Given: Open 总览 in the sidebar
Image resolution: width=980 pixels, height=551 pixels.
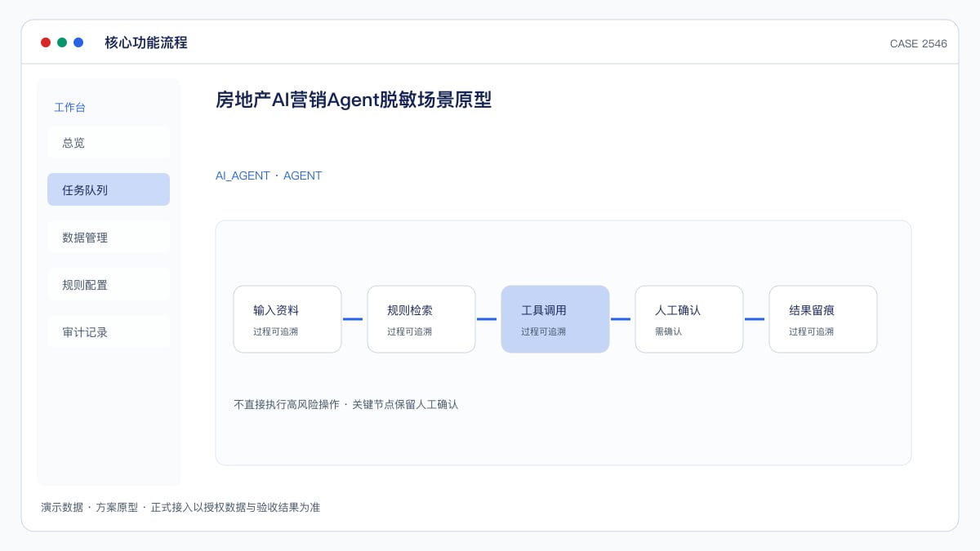Looking at the screenshot, I should click(109, 142).
